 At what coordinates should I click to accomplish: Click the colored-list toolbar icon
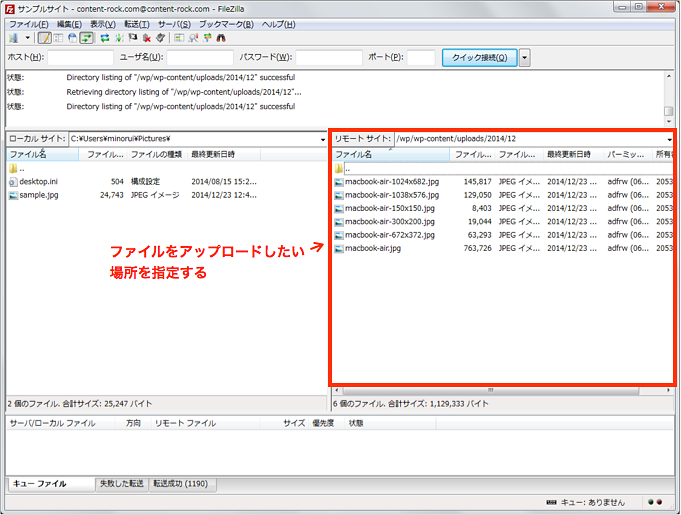pyautogui.click(x=179, y=38)
